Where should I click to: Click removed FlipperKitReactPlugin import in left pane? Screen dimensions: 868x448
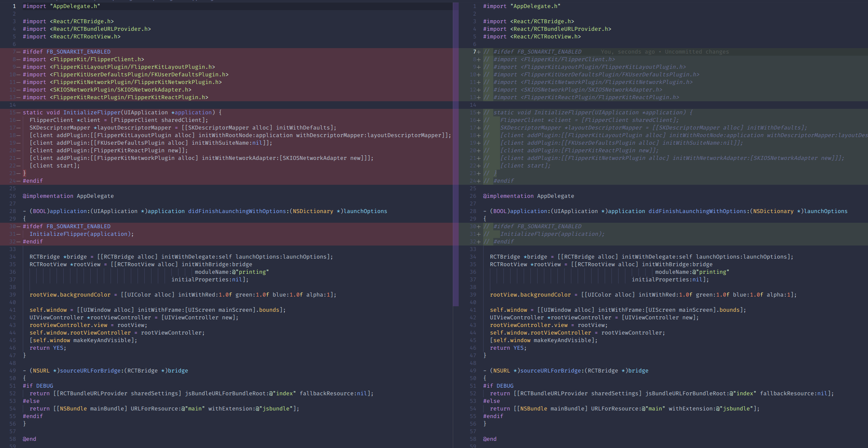[x=116, y=97]
